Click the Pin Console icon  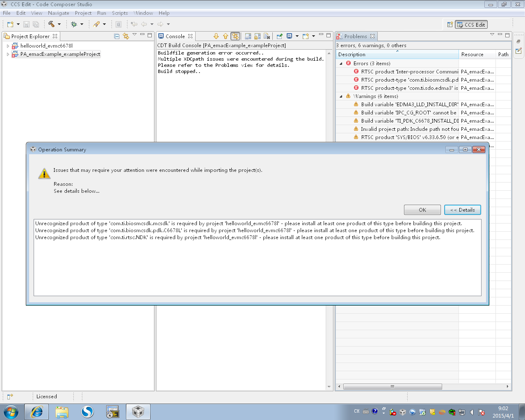click(279, 36)
